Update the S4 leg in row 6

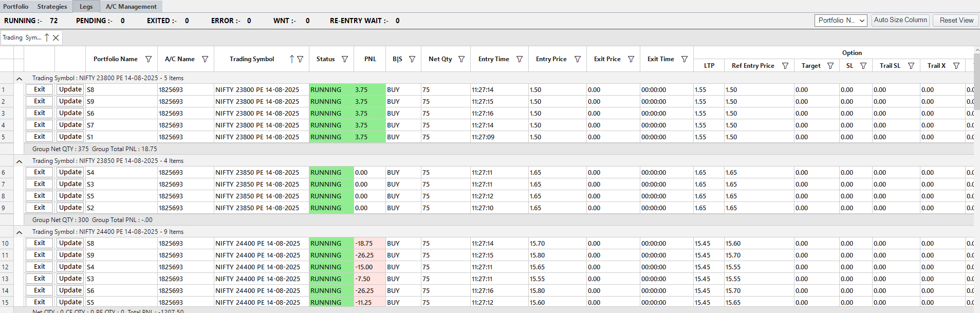tap(70, 172)
